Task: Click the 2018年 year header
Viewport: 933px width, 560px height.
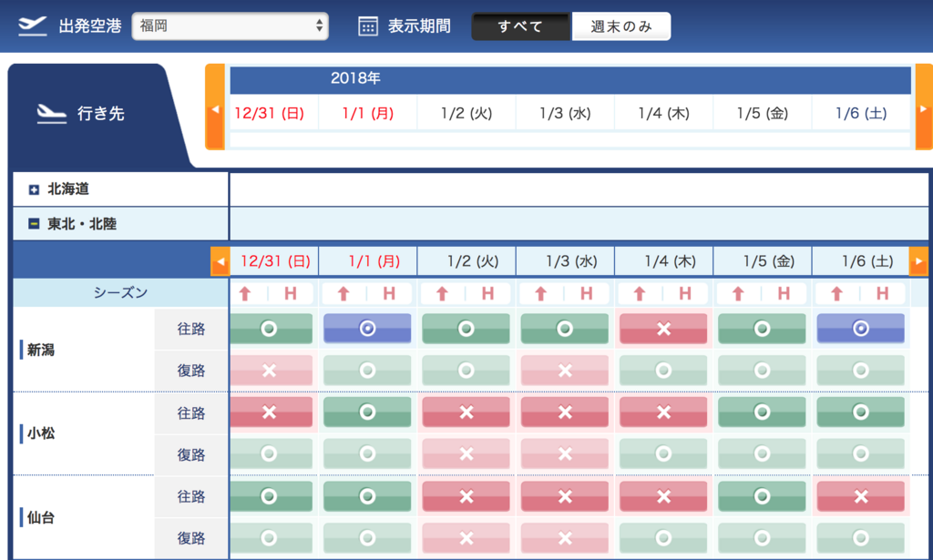Action: pos(355,78)
